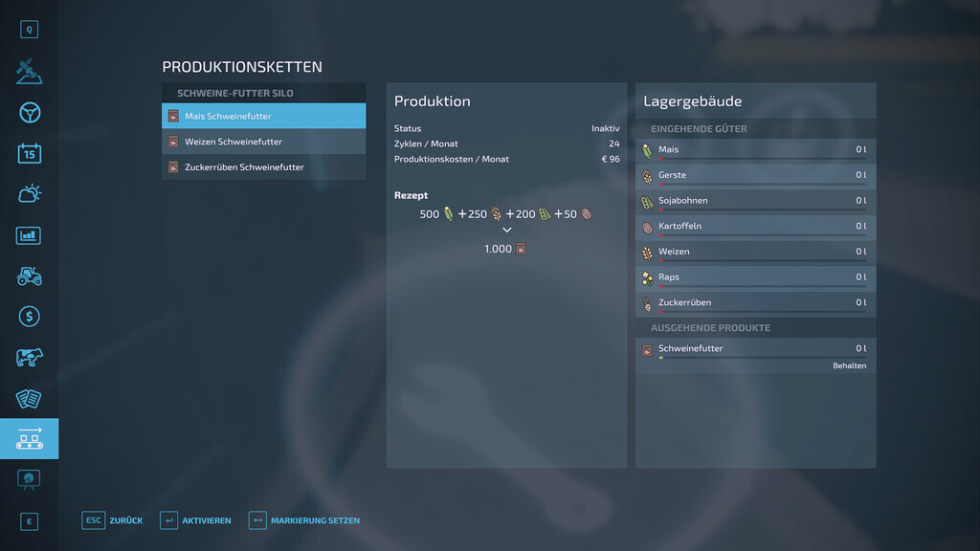Select Weizen Schweinefutter production
980x551 pixels.
tap(264, 142)
